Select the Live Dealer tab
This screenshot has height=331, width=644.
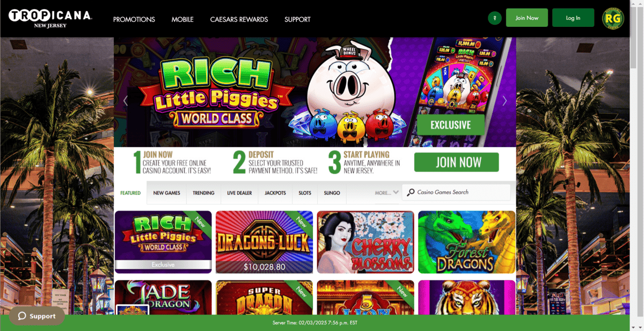point(239,193)
